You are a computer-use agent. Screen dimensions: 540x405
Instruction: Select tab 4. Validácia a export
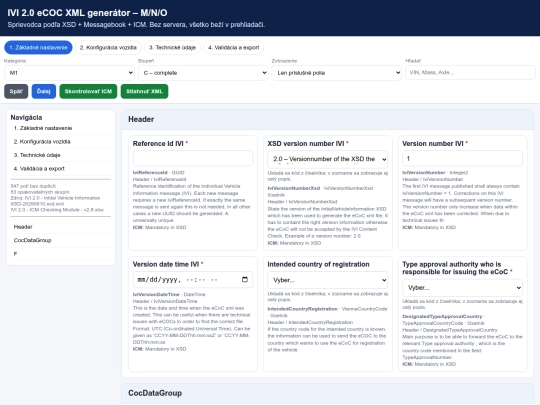(x=233, y=48)
